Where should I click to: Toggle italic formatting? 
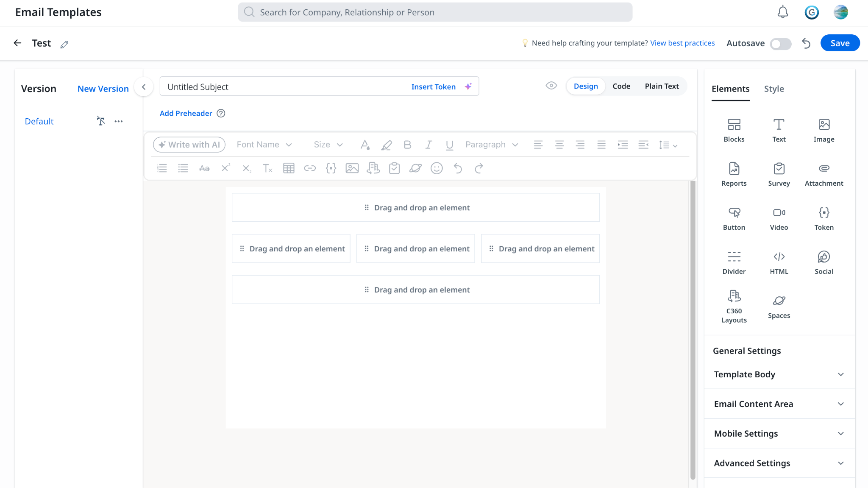[x=428, y=145]
